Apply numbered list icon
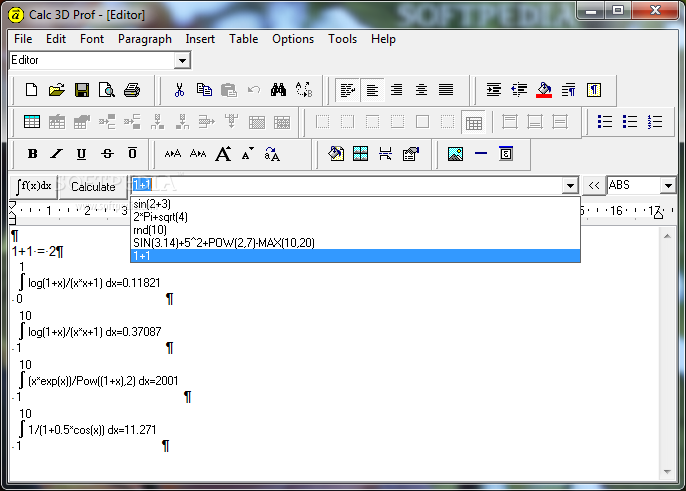Image resolution: width=686 pixels, height=491 pixels. pyautogui.click(x=655, y=122)
